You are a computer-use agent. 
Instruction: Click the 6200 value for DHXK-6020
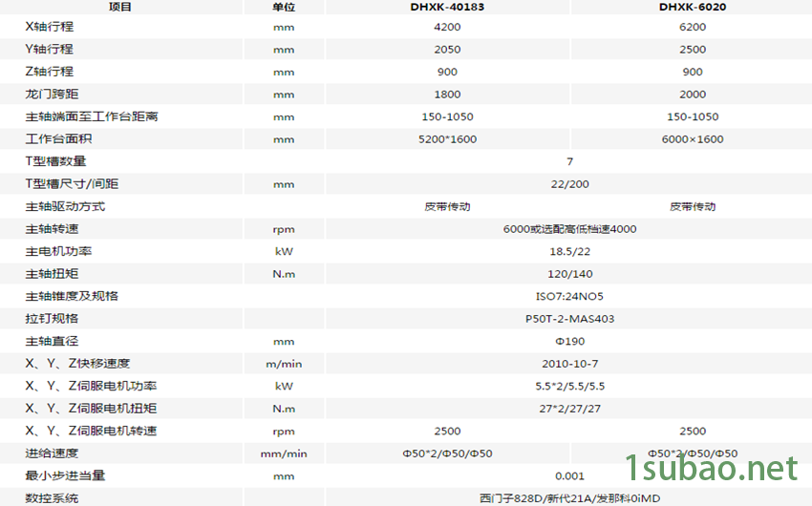click(x=693, y=27)
